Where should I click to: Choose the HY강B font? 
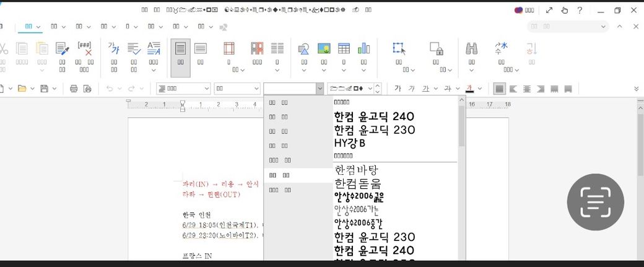350,143
